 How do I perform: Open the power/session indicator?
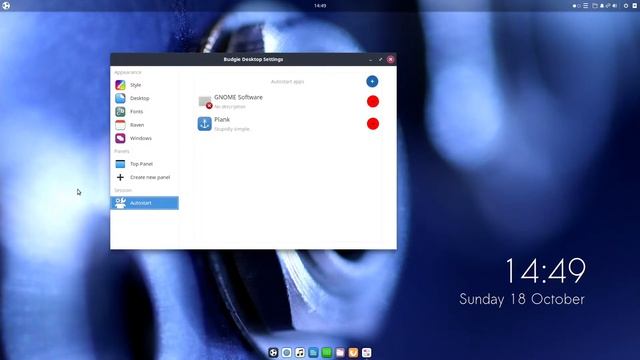click(x=626, y=6)
